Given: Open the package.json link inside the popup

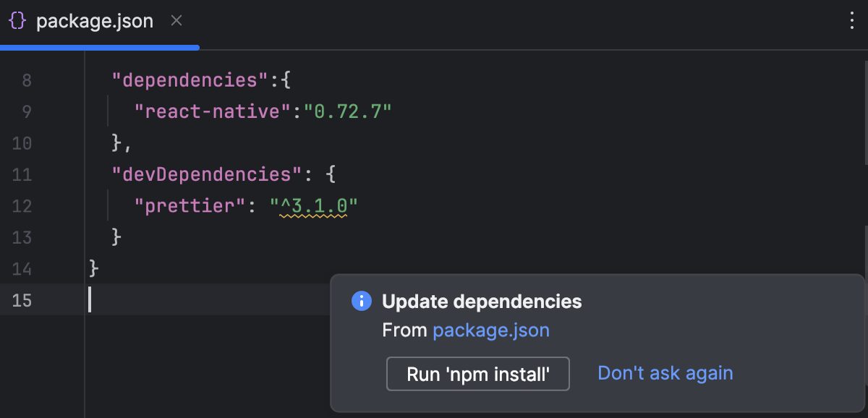Looking at the screenshot, I should 491,330.
